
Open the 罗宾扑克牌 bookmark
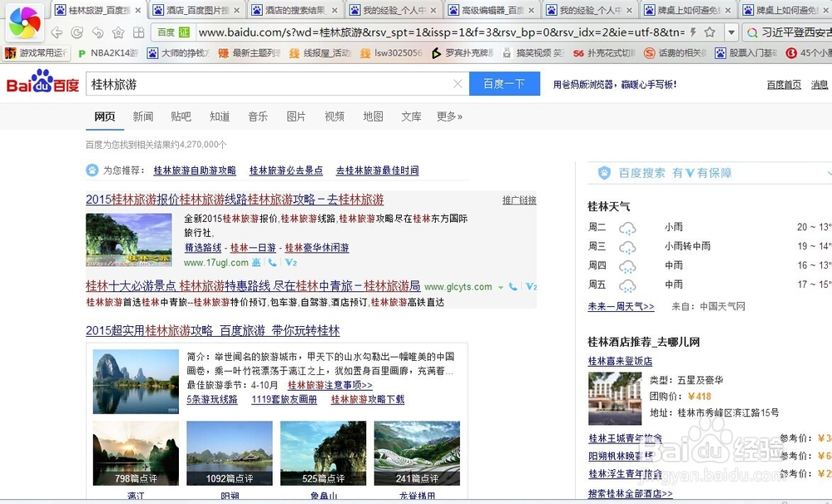click(462, 53)
